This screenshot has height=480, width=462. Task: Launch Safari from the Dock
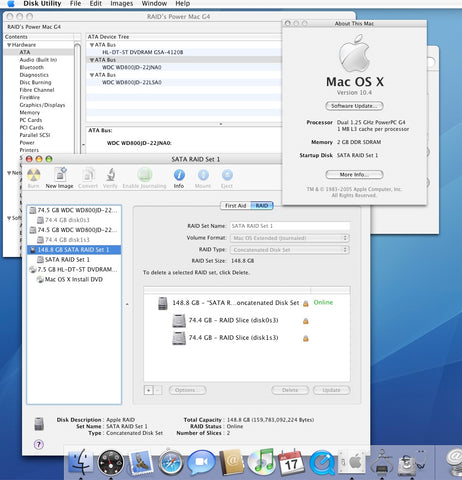[171, 463]
